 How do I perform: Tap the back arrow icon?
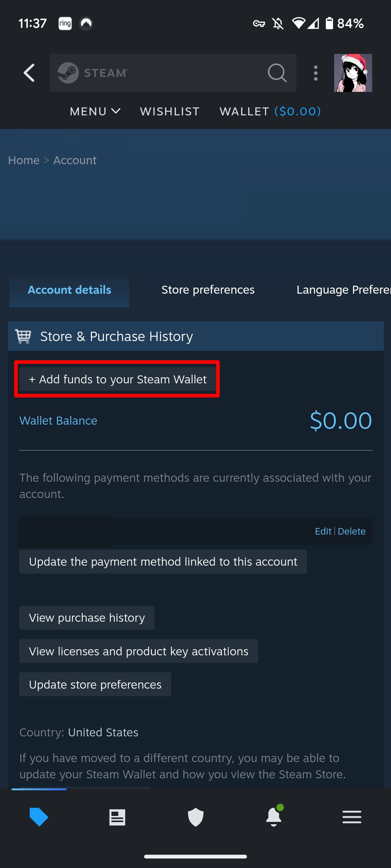(x=29, y=73)
